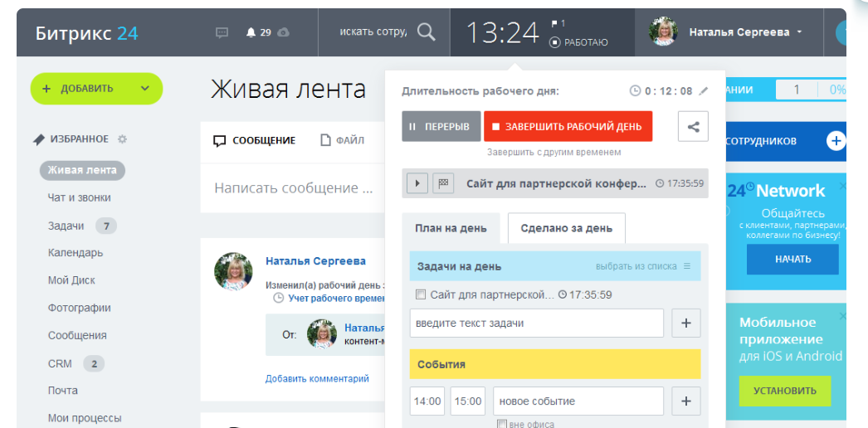Click the yellow События section header
Viewport: 868px width, 428px height.
pos(555,364)
